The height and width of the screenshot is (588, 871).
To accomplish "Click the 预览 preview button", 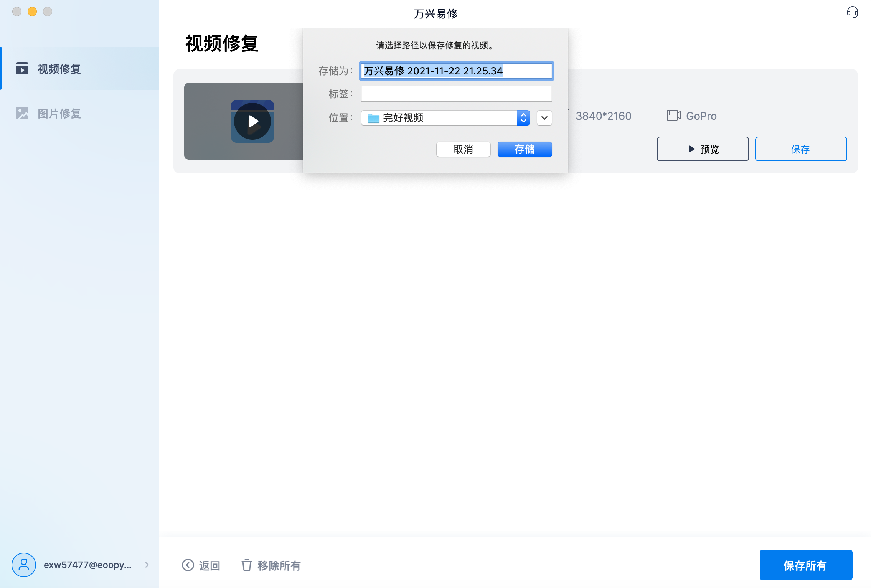I will pos(703,149).
